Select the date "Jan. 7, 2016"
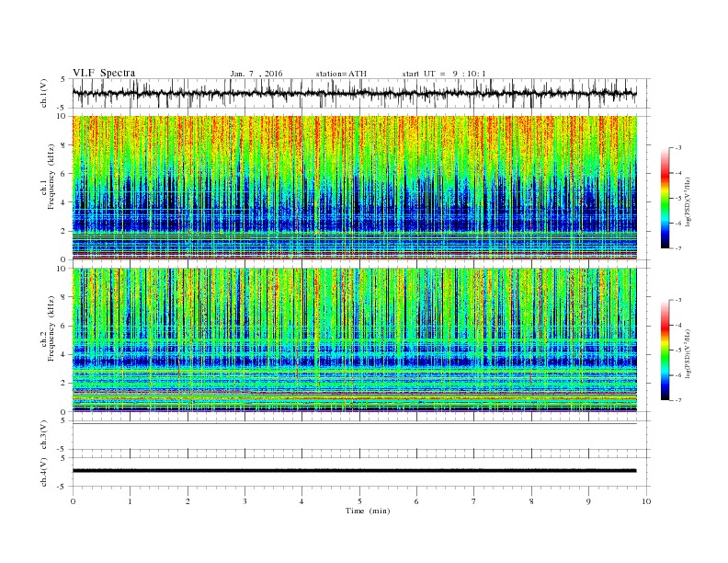 [256, 74]
